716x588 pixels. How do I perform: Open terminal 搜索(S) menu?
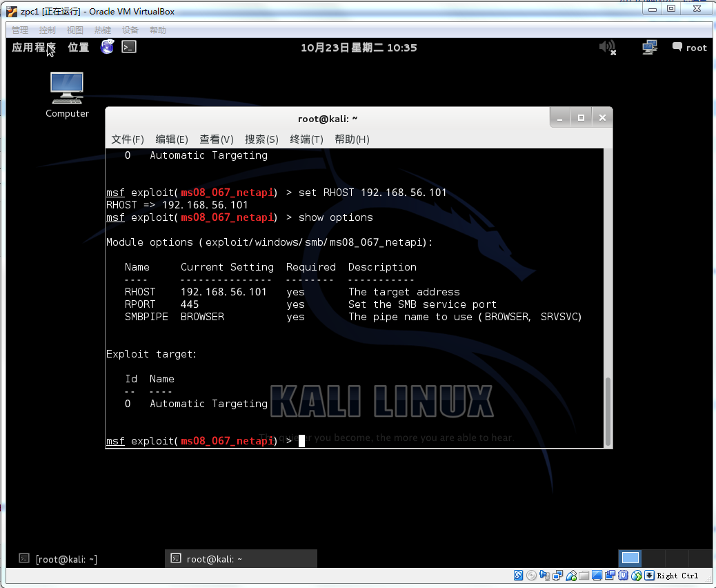tap(261, 139)
